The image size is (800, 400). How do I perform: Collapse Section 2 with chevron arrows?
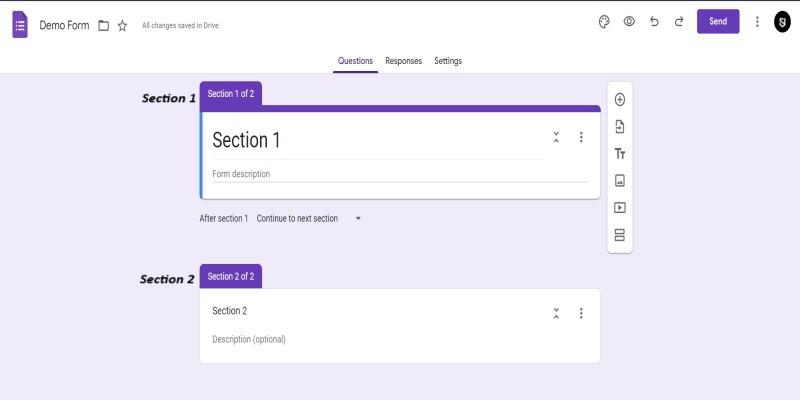click(x=556, y=313)
